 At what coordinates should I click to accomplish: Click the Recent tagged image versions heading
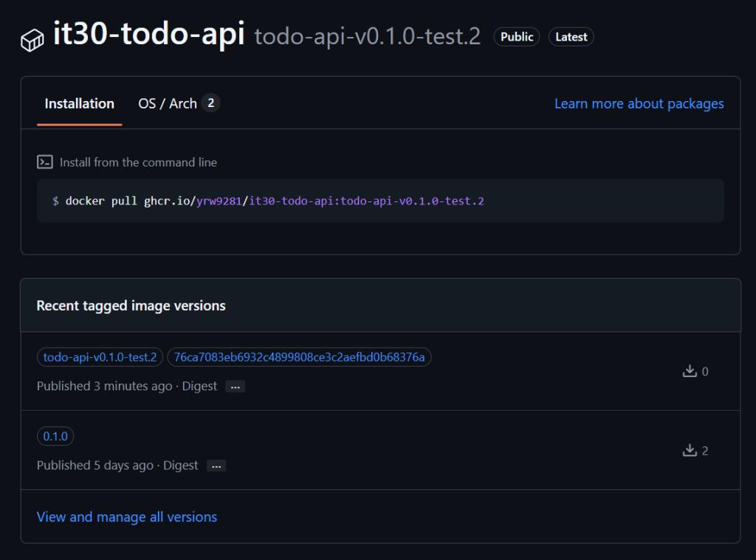131,305
